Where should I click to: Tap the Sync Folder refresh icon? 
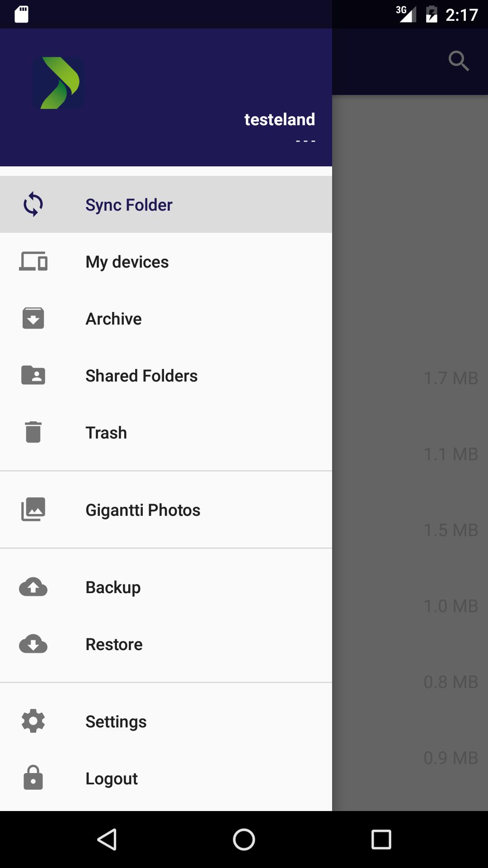[x=33, y=204]
